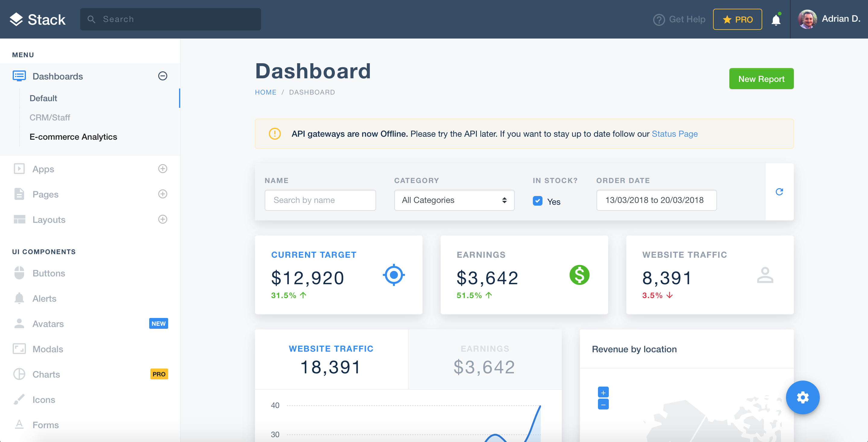Screen dimensions: 868x442
Task: Open the blue settings gear button
Action: [803, 397]
